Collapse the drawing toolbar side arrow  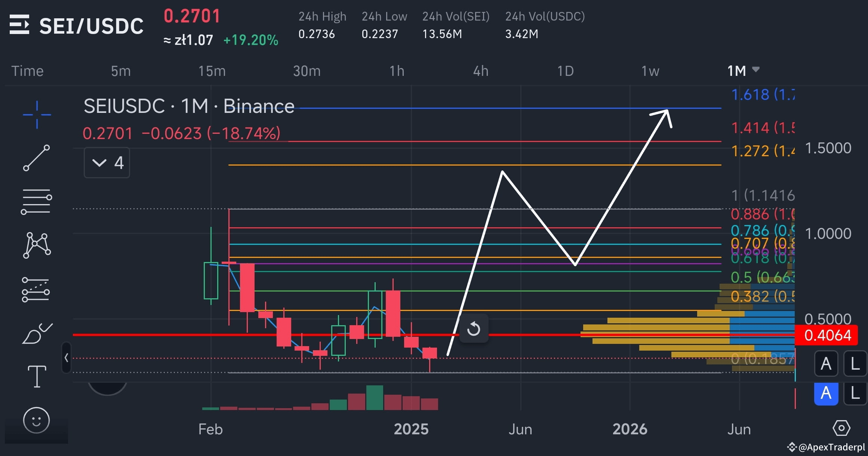pos(66,358)
